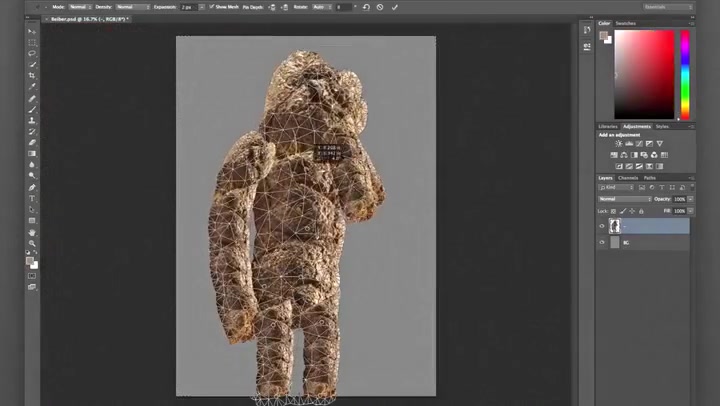Toggle the Show Mesh checkbox
Screen dimensions: 720x406
(x=209, y=7)
